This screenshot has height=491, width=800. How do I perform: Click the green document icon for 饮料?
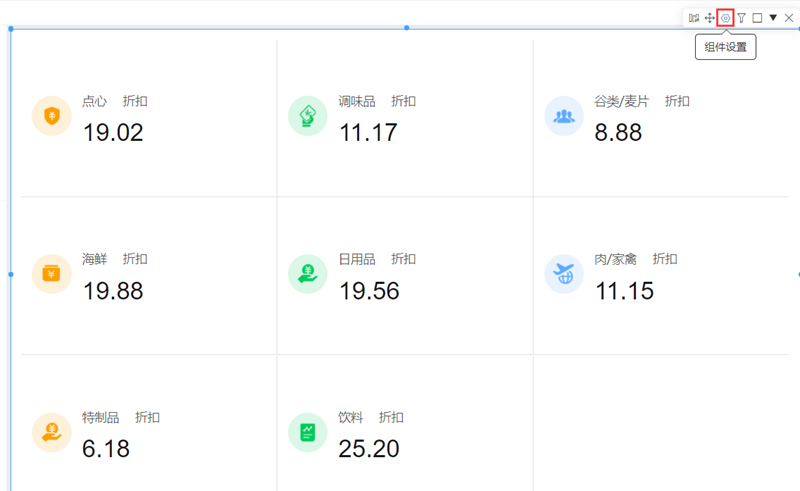tap(308, 432)
